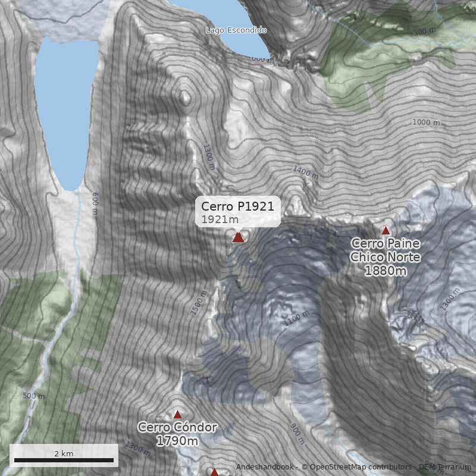Click the DEM Terrarium attribution text
This screenshot has width=476, height=476.
click(x=445, y=467)
